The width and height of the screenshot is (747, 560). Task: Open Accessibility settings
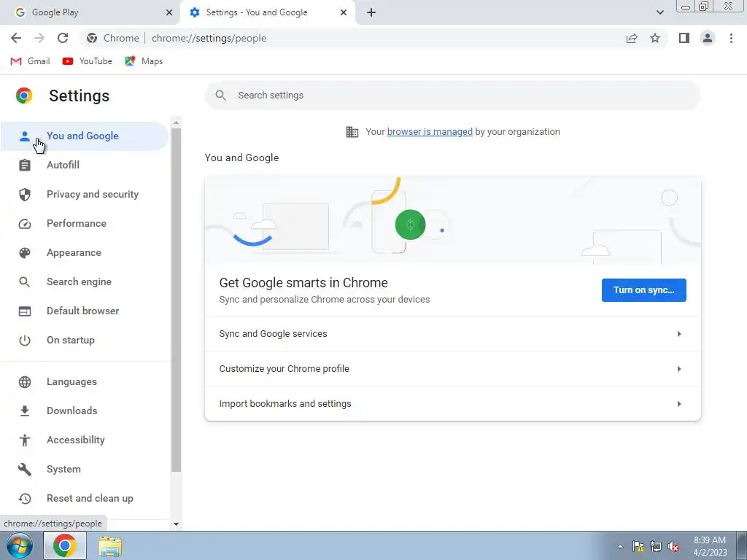tap(85, 440)
